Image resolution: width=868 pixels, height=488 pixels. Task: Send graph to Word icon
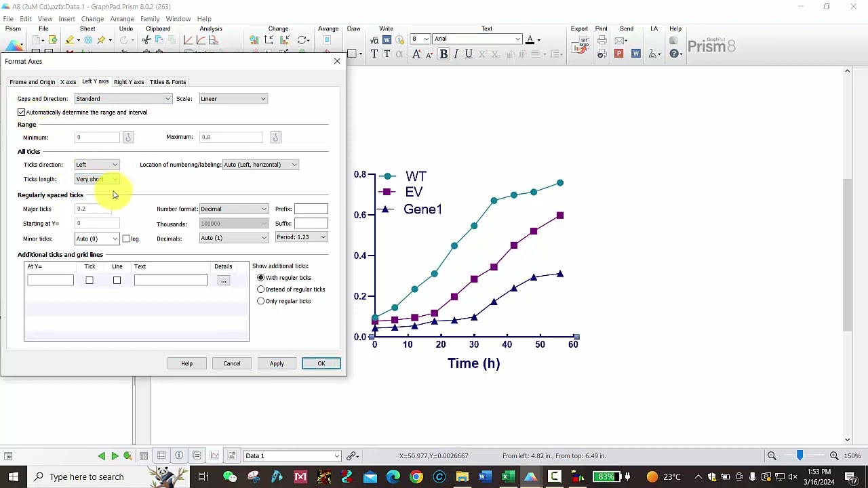636,54
